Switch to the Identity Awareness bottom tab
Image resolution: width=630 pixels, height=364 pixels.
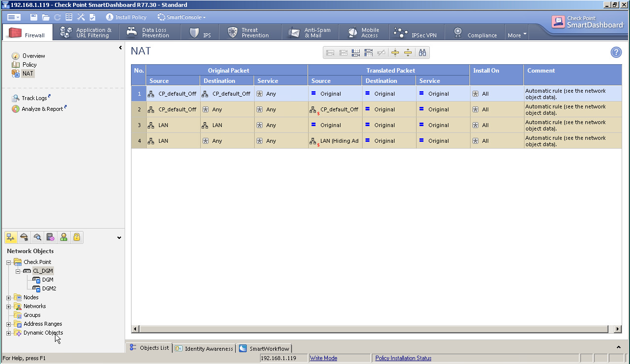tap(204, 348)
